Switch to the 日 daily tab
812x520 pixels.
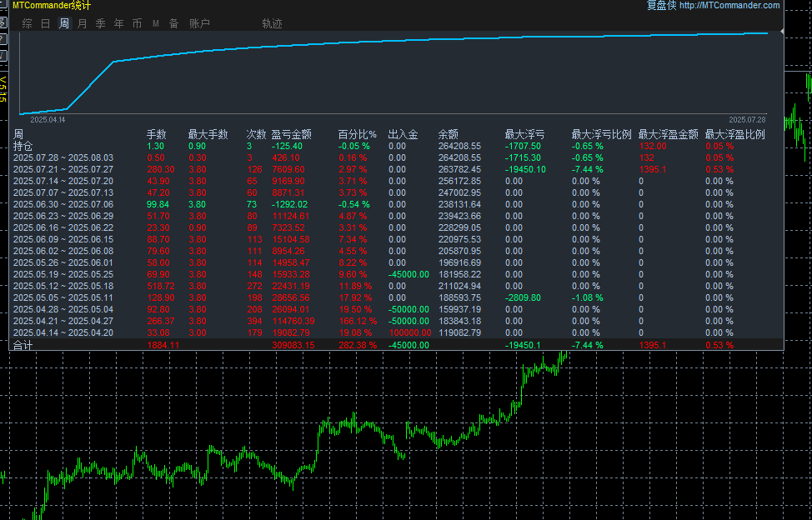[x=46, y=23]
